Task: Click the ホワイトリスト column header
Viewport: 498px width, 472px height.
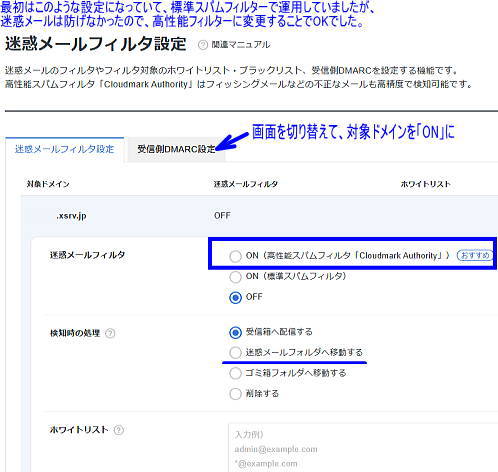Action: click(x=425, y=184)
